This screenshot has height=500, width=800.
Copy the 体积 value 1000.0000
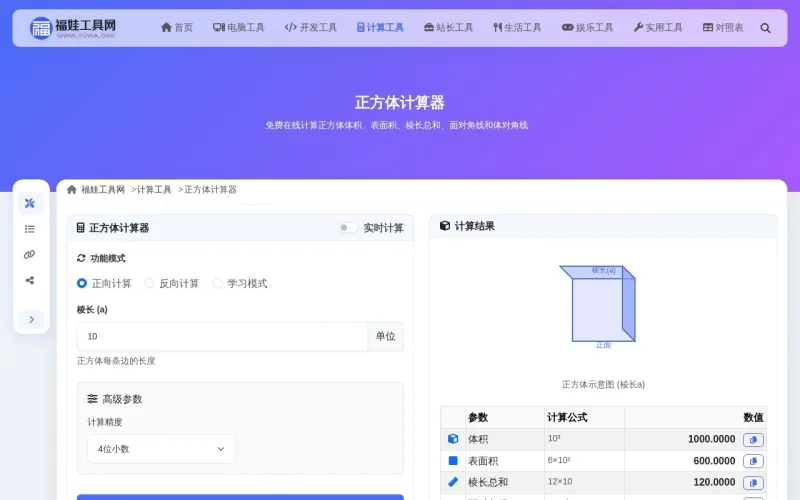(753, 440)
